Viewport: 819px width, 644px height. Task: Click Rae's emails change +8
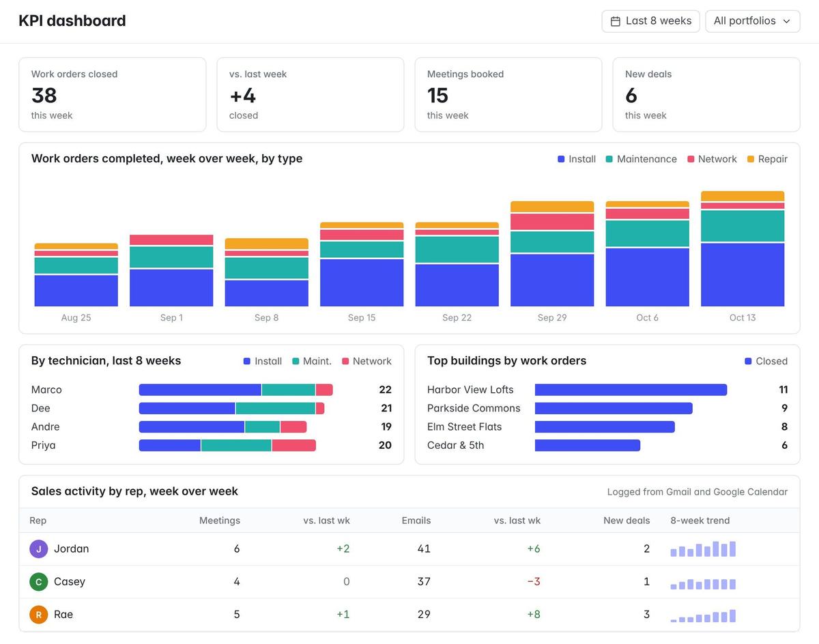pyautogui.click(x=534, y=614)
